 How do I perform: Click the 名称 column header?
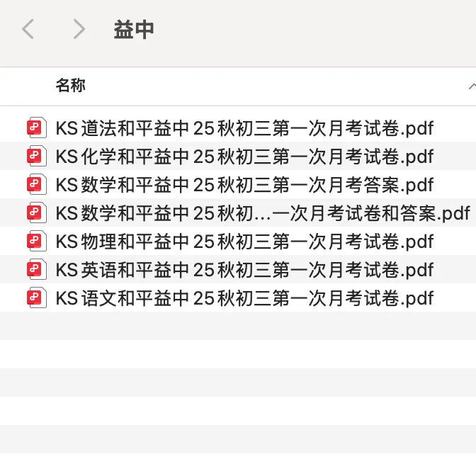point(70,85)
